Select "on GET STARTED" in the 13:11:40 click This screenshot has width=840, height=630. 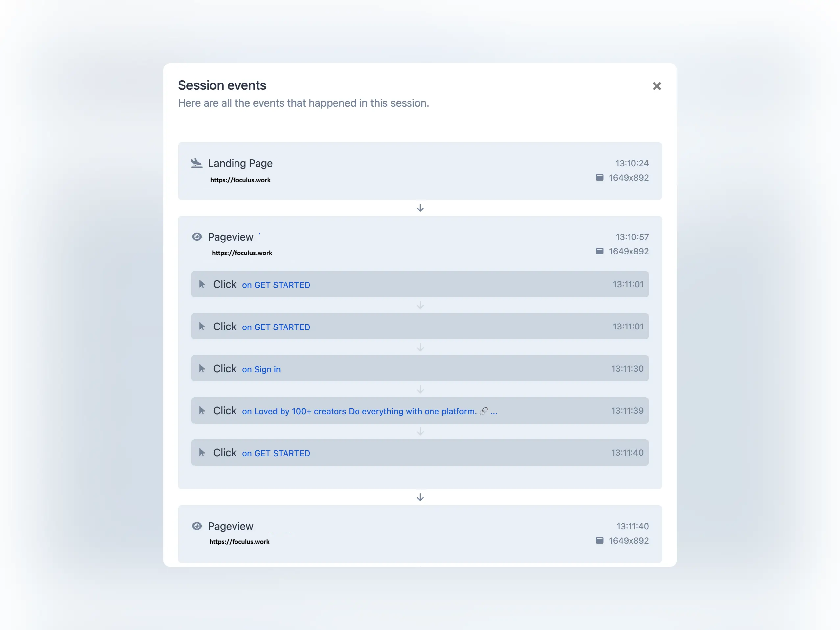(x=276, y=453)
